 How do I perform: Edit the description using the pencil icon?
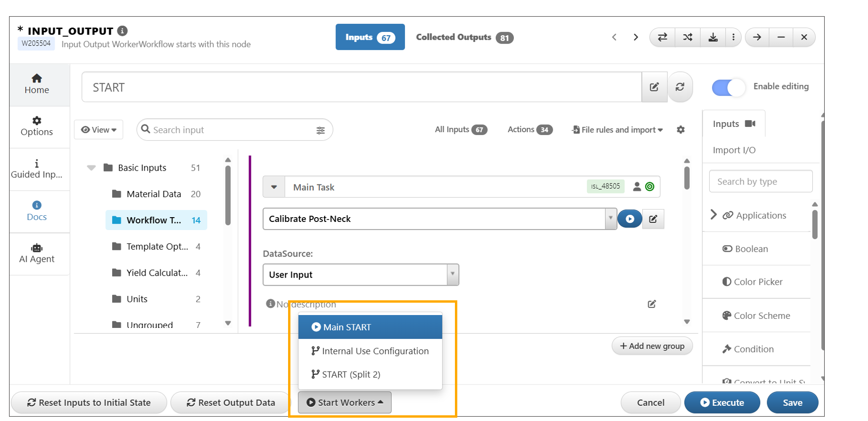652,304
